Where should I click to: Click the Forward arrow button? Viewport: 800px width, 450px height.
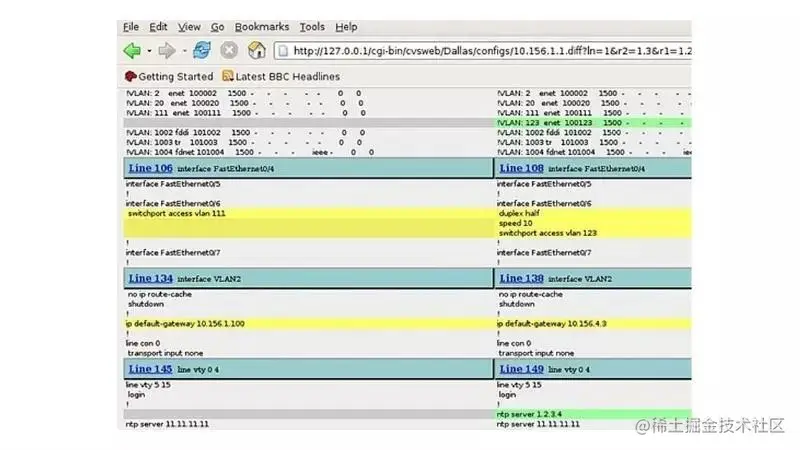(x=166, y=50)
